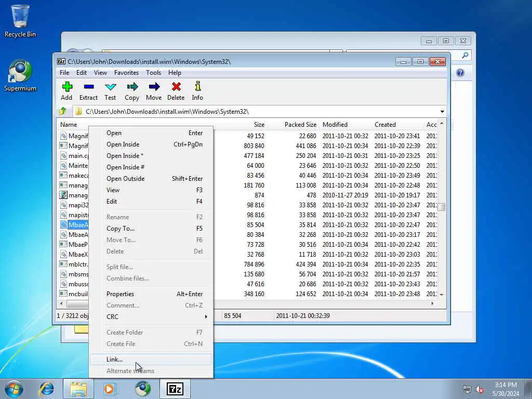The height and width of the screenshot is (399, 532).
Task: Select Edit in context menu
Action: click(151, 201)
